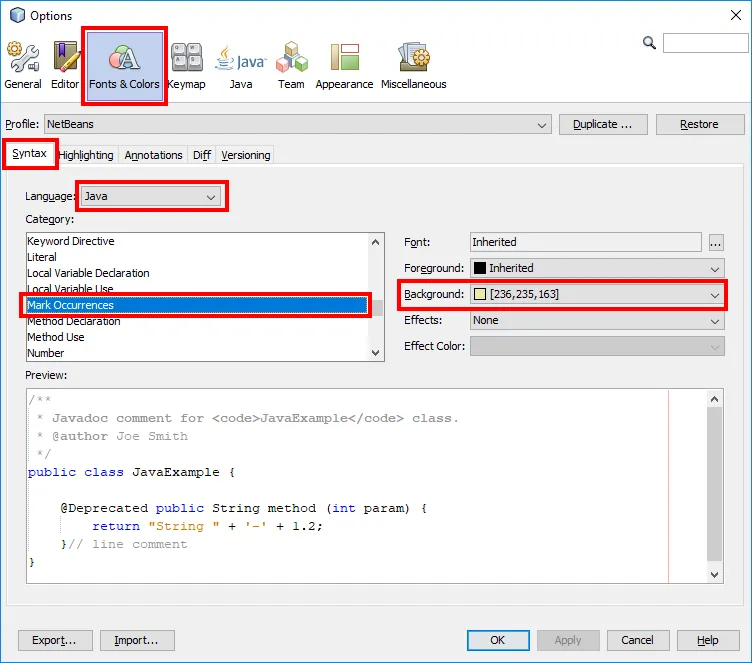Switch to the Diff tab
Screen dimensions: 752x663
202,155
